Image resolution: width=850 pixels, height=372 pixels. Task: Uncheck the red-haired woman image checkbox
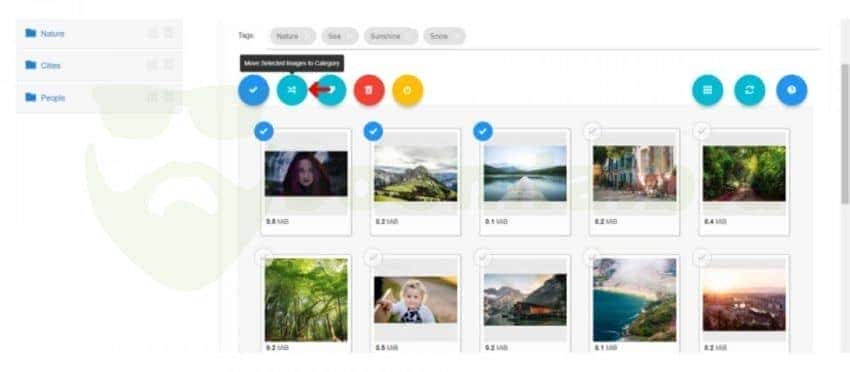(264, 131)
